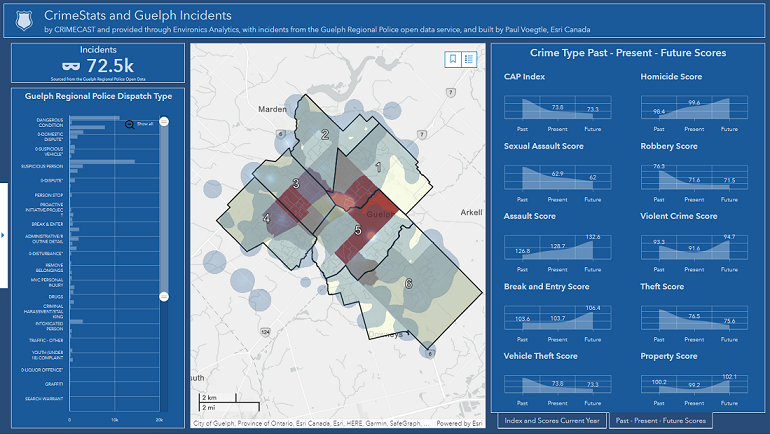
Task: Grab the top handle of dispatch chart range slider
Action: (165, 121)
